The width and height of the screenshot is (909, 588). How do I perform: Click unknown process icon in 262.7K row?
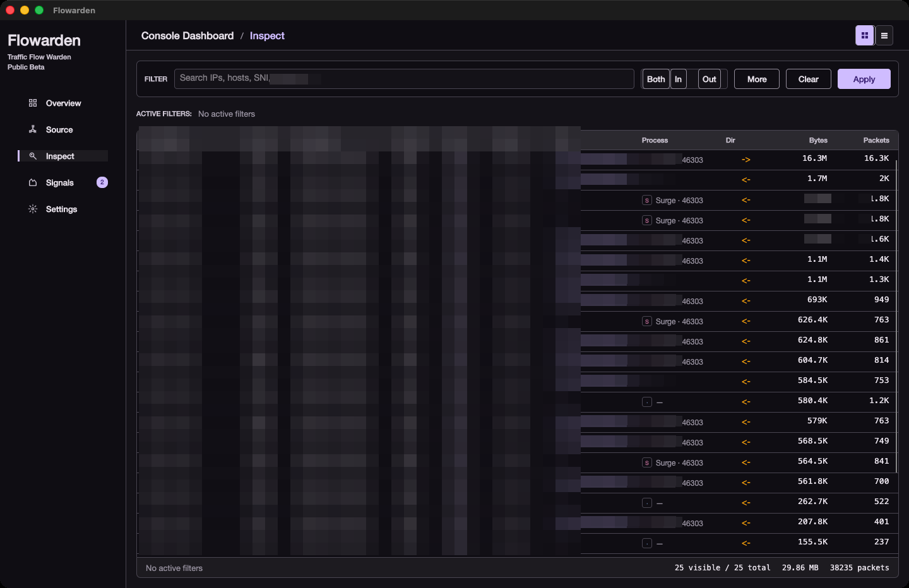[647, 503]
